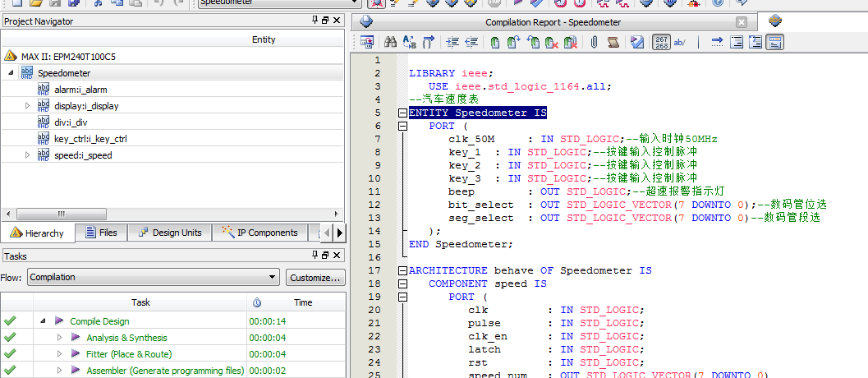Click the increase indent icon
Image resolution: width=868 pixels, height=378 pixels.
click(x=452, y=42)
